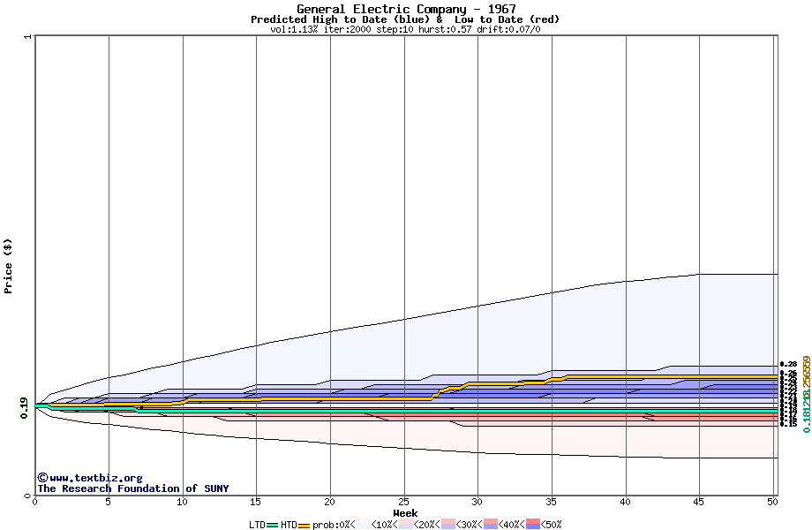Select the "step:10" parameter
The height and width of the screenshot is (530, 812).
(x=395, y=29)
